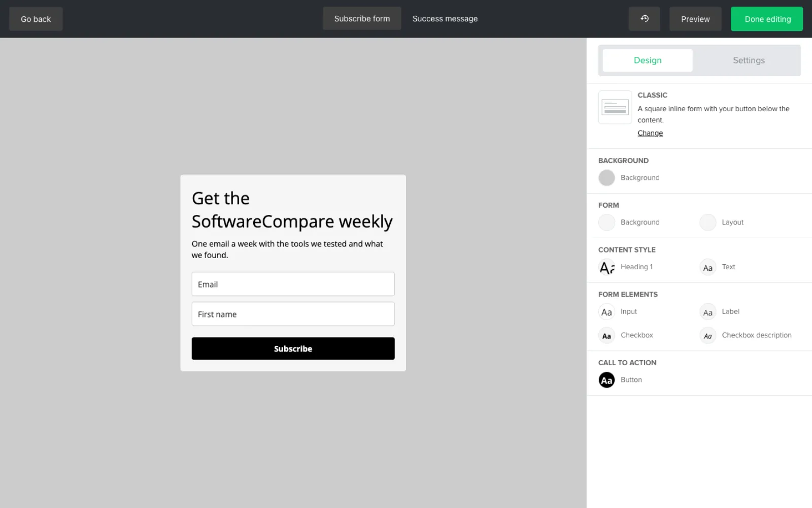Open the Form Background color swatch
This screenshot has width=812, height=508.
click(x=606, y=223)
